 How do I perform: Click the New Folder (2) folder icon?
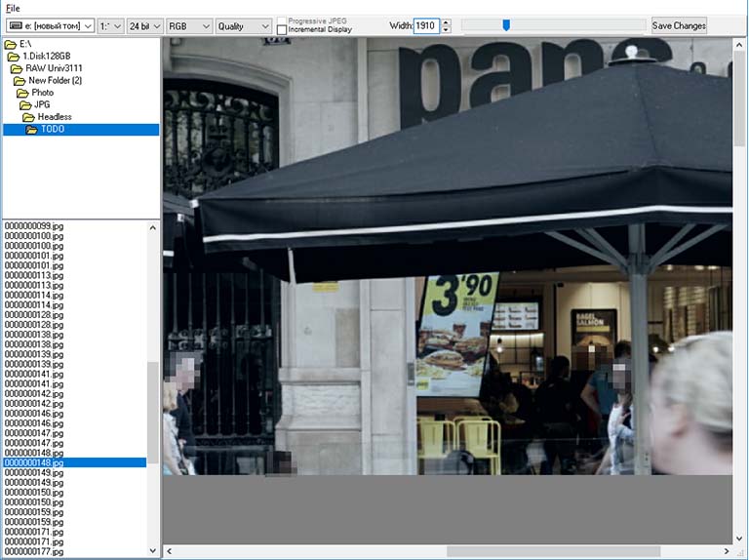pyautogui.click(x=20, y=81)
